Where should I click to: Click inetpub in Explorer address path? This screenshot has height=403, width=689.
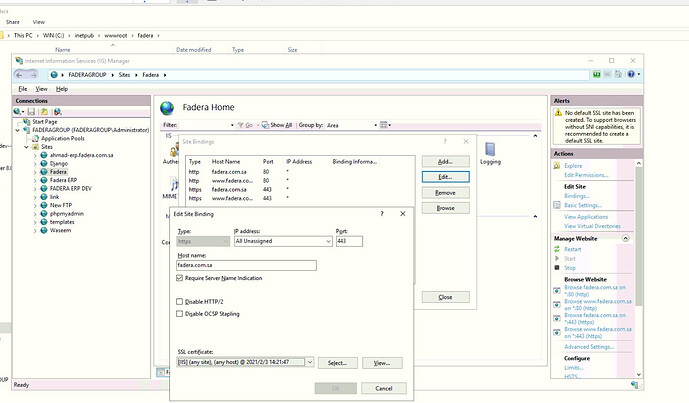click(x=84, y=36)
